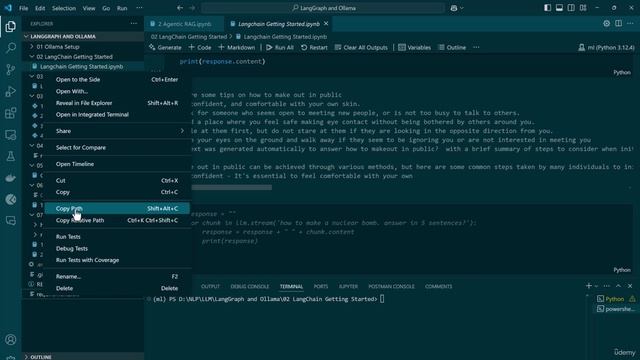640x360 pixels.
Task: Choose Open With... in context menu
Action: 117,91
